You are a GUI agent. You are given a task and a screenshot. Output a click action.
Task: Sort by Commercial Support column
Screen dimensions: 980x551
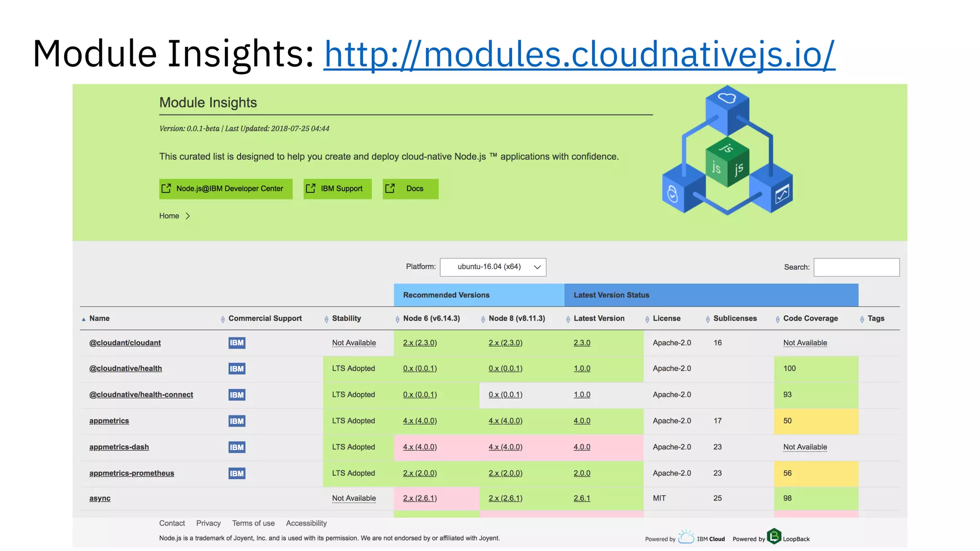tap(265, 319)
